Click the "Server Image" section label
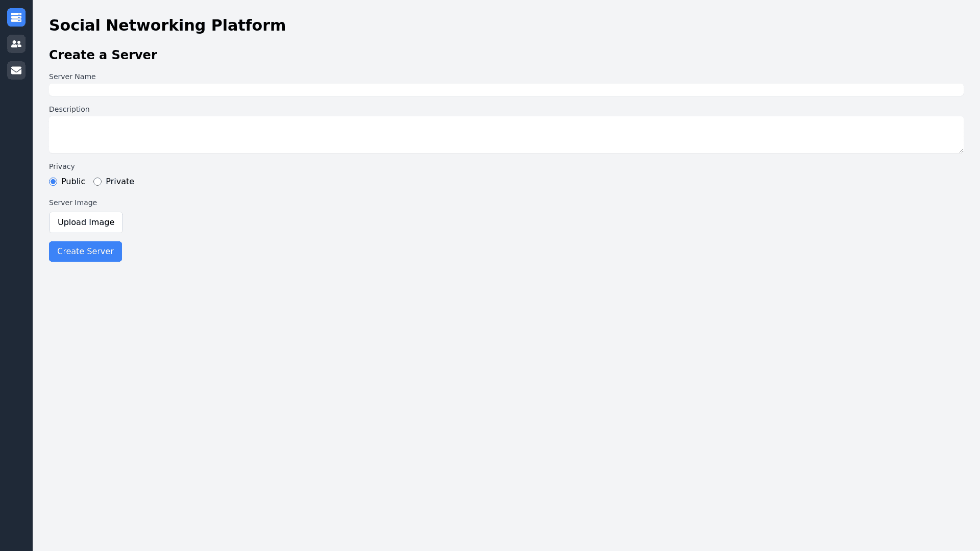980x551 pixels. click(72, 203)
